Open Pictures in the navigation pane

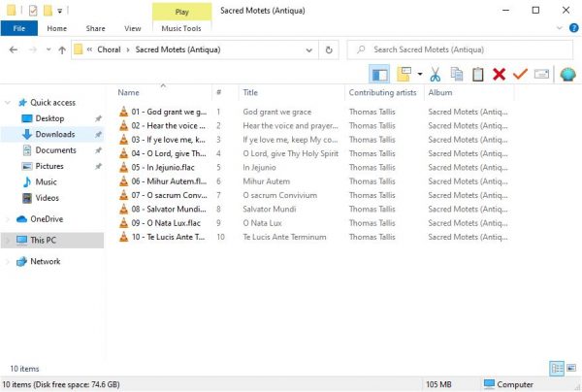click(x=49, y=166)
